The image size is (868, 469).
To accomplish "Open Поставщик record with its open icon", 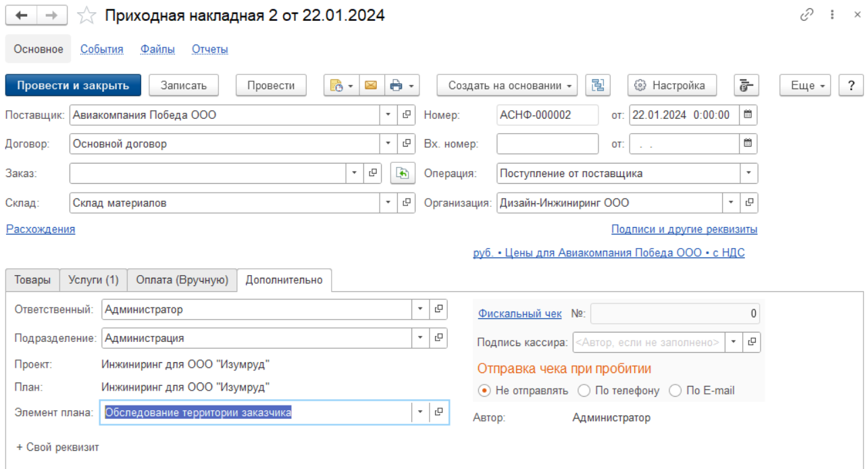I will pos(407,115).
